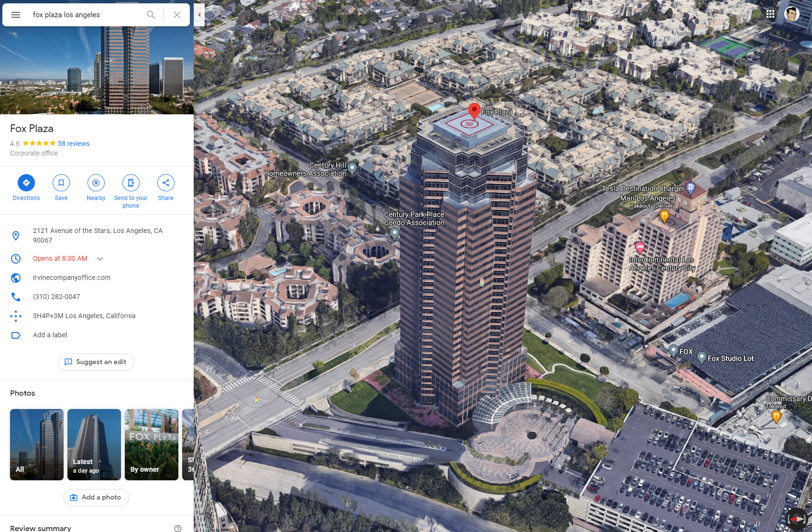This screenshot has height=532, width=812.
Task: Expand opening hours dropdown
Action: coord(100,259)
